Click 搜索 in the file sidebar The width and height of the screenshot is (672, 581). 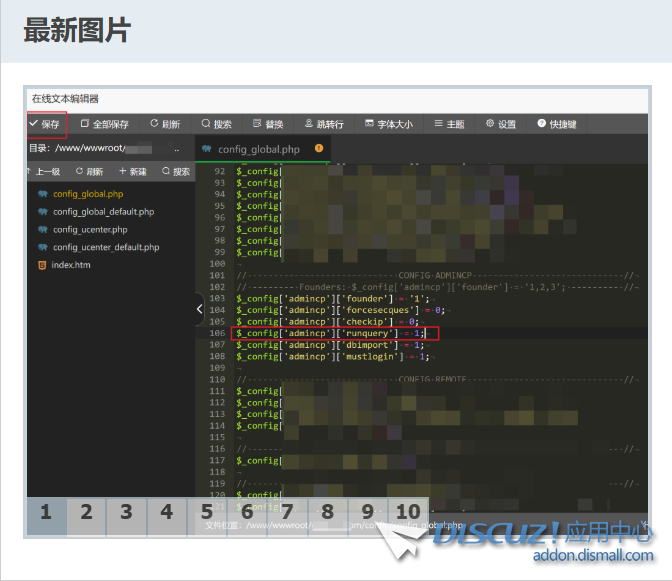pyautogui.click(x=175, y=171)
